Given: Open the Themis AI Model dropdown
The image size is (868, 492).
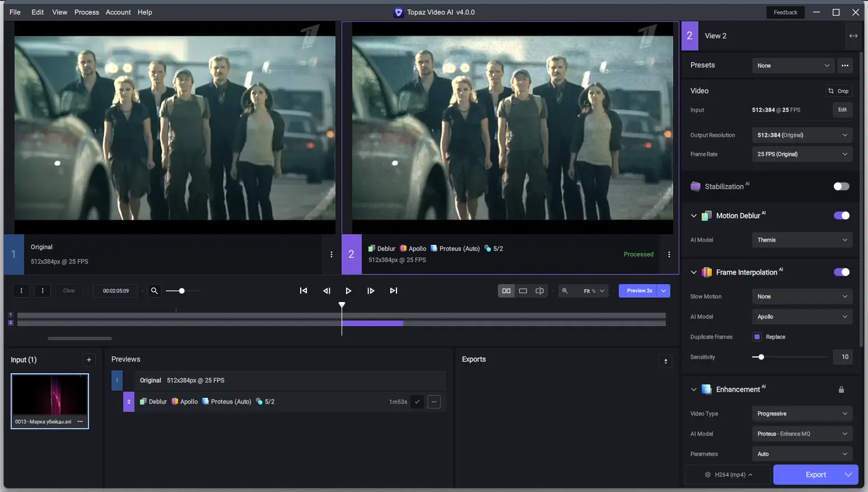Looking at the screenshot, I should pyautogui.click(x=802, y=240).
